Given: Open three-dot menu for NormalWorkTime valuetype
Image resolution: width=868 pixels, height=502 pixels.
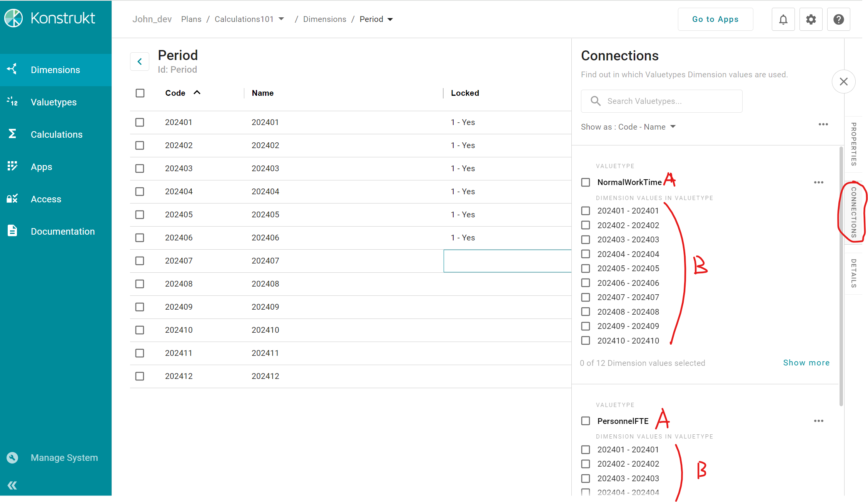Looking at the screenshot, I should (x=818, y=182).
